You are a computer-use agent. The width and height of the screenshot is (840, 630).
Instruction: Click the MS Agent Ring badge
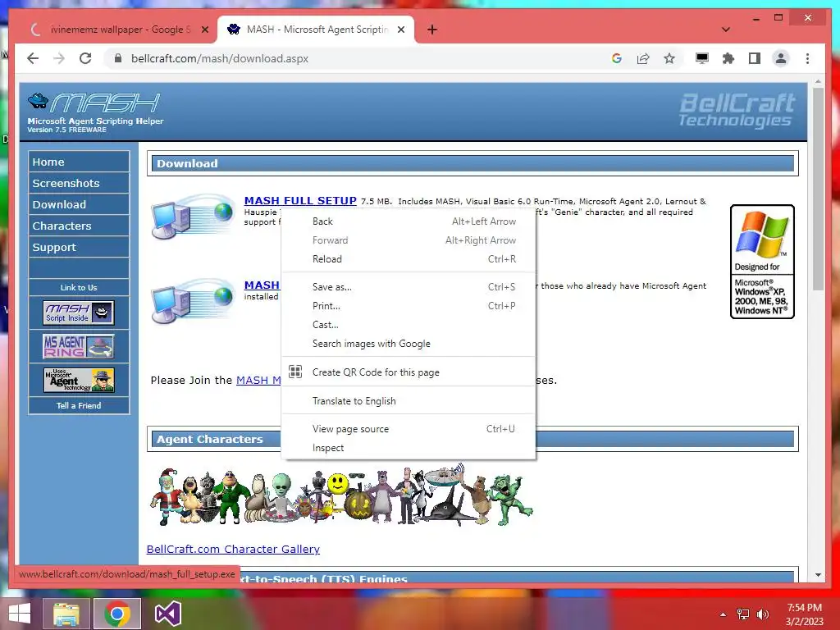[79, 346]
